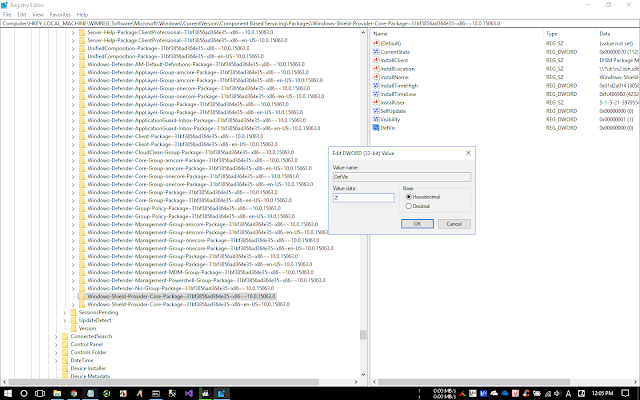Open the Favorites menu
The height and width of the screenshot is (400, 640).
click(x=60, y=14)
